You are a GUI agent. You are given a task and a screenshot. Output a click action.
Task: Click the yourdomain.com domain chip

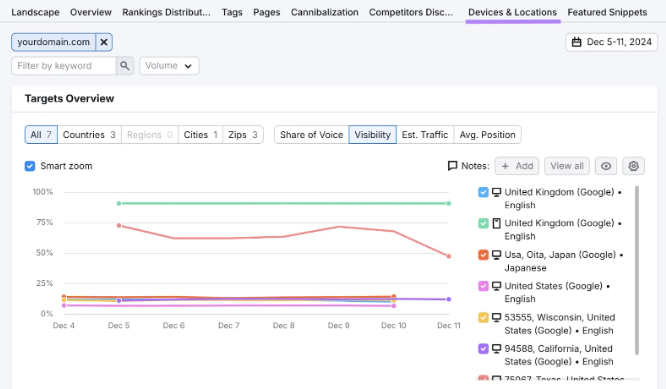click(54, 42)
